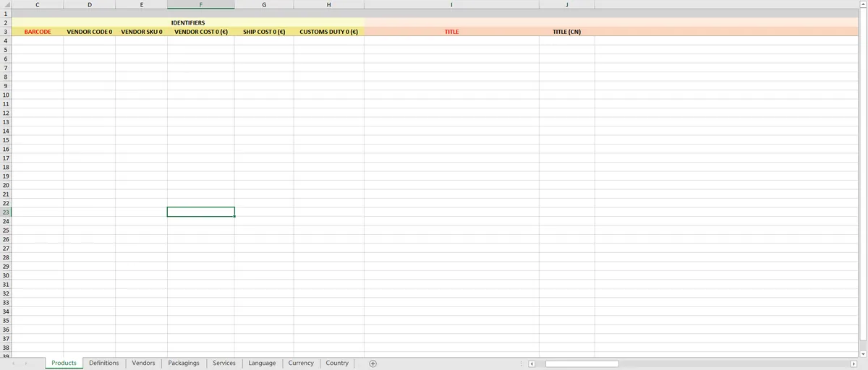Click horizontal scrollbar right arrow
The image size is (868, 370).
point(853,363)
